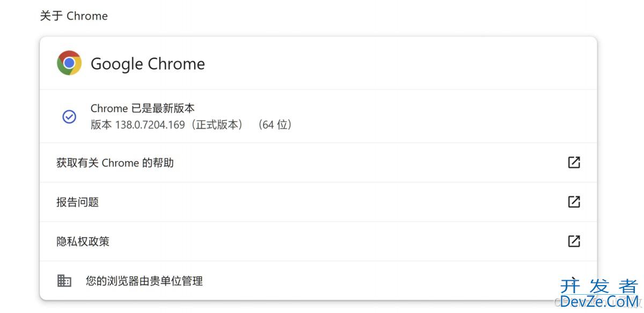Click the managed-organization building icon
Image resolution: width=644 pixels, height=313 pixels.
64,280
